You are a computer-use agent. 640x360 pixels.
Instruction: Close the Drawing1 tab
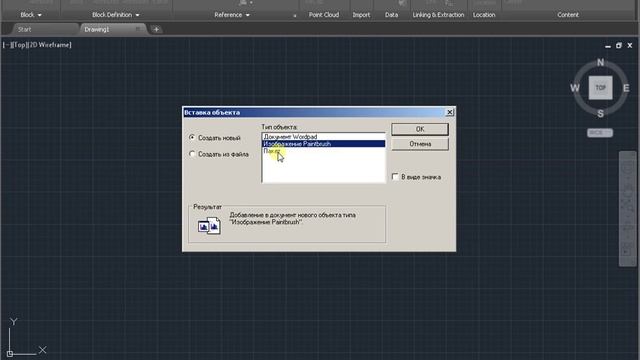(x=138, y=29)
